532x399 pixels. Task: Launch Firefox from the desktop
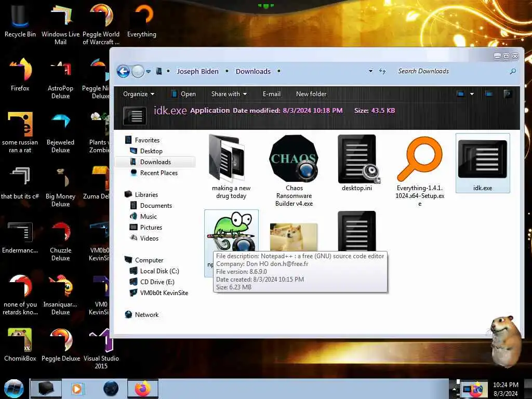[20, 75]
